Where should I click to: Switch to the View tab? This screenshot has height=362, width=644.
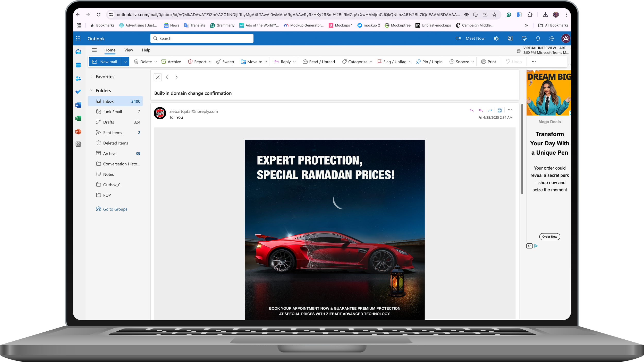[x=129, y=50]
